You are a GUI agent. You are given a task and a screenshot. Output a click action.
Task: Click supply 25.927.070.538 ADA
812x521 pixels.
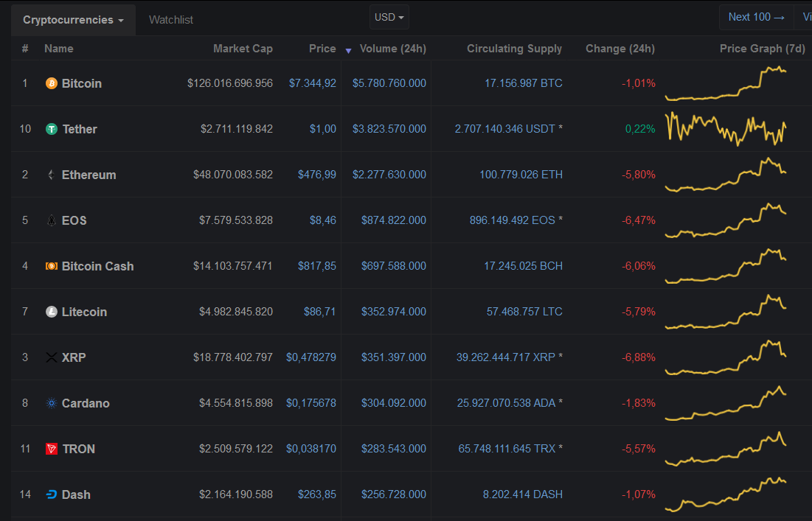[510, 403]
